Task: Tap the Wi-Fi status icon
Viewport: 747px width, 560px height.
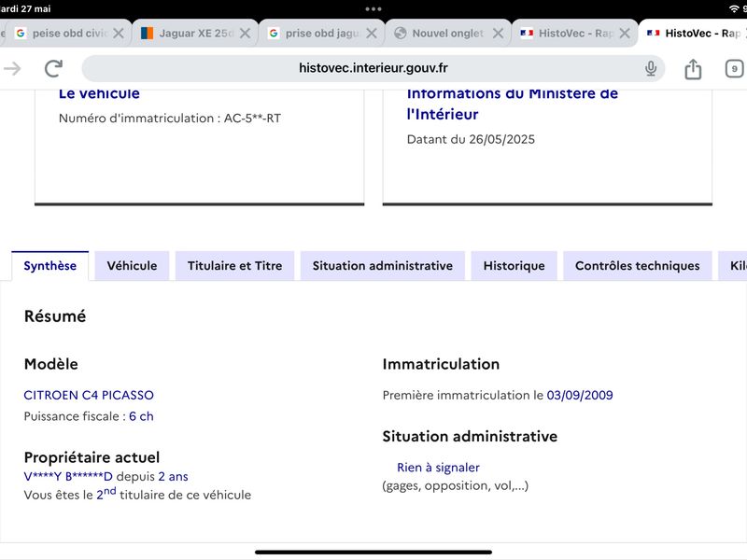Action: point(734,8)
